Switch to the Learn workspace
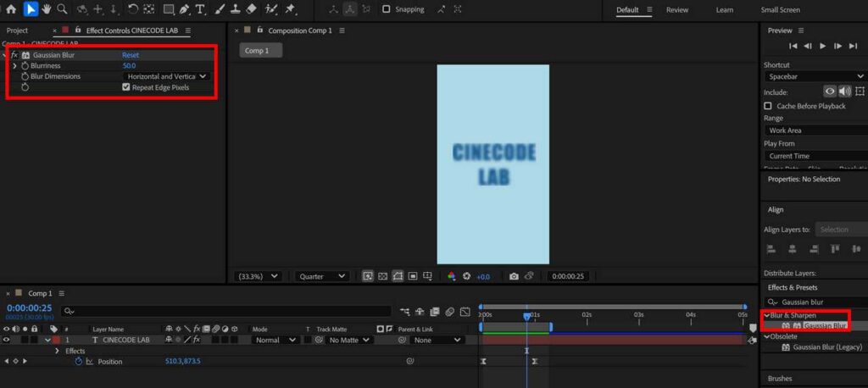 (724, 10)
